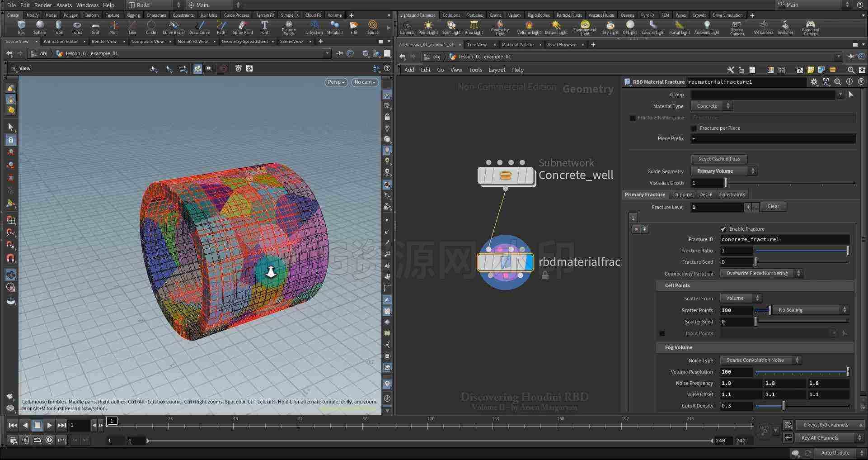Screen dimensions: 868x460
Task: Jump to the first frame
Action: 13,425
